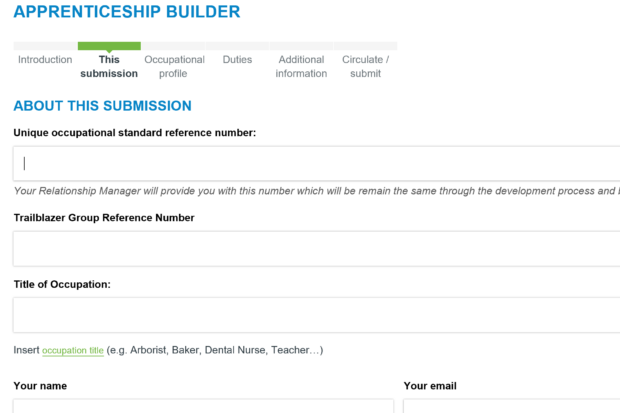This screenshot has height=413, width=620.
Task: Go to the Introduction step tab
Action: 45,60
